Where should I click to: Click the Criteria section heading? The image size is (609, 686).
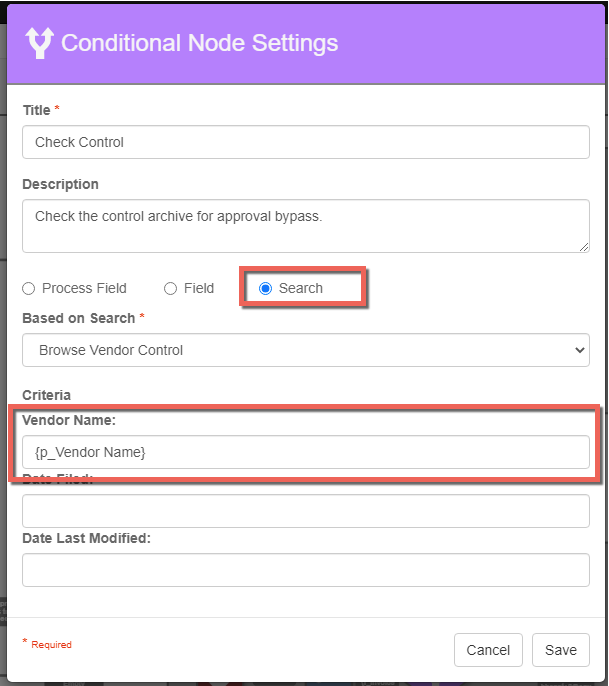[x=47, y=395]
